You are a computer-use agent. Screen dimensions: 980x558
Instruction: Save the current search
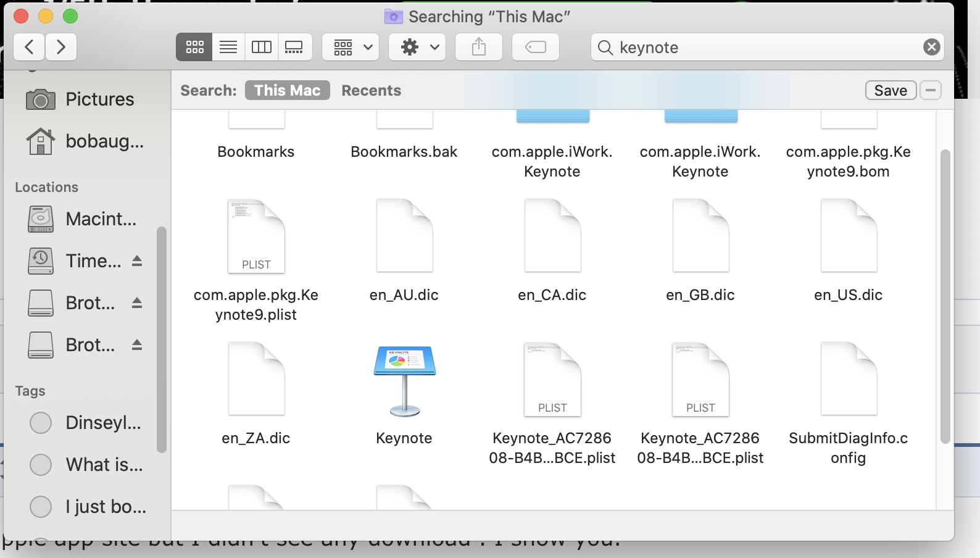pyautogui.click(x=891, y=90)
